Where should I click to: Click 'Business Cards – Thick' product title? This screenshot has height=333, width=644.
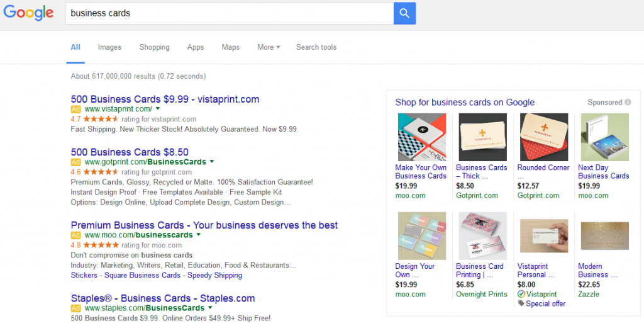tap(481, 172)
